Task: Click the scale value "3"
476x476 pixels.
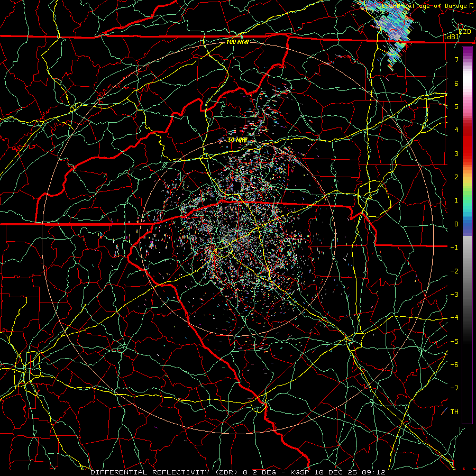Action: 456,153
